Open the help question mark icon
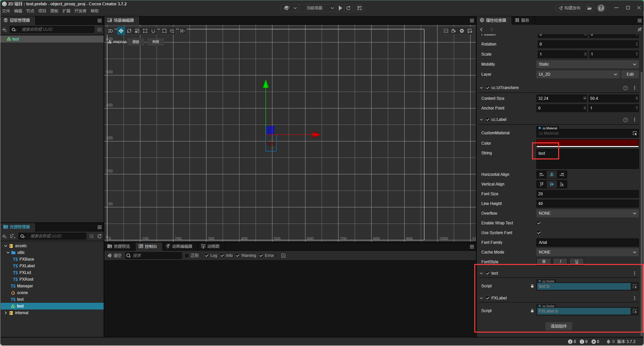This screenshot has width=644, height=346. coord(601,8)
